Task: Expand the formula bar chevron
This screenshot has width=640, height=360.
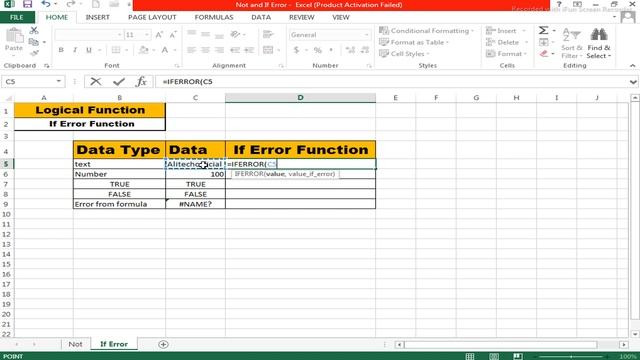Action: point(633,82)
